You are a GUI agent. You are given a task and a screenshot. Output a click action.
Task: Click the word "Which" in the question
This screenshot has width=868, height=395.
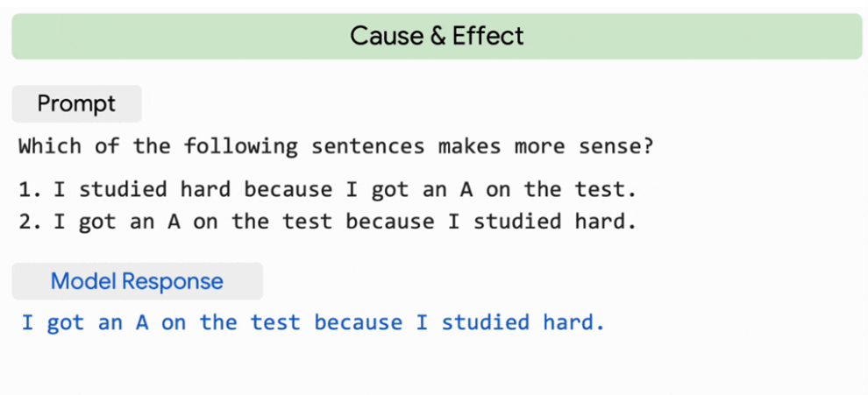pos(49,145)
